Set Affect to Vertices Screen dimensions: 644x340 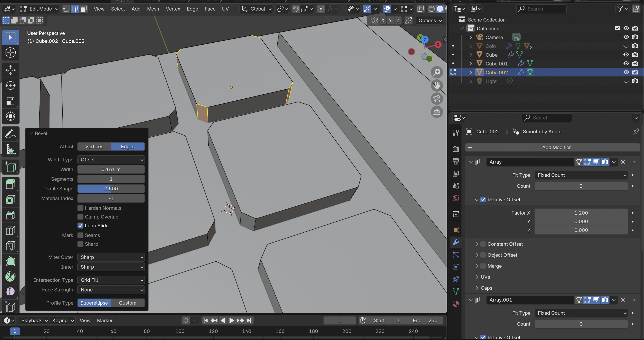point(94,146)
